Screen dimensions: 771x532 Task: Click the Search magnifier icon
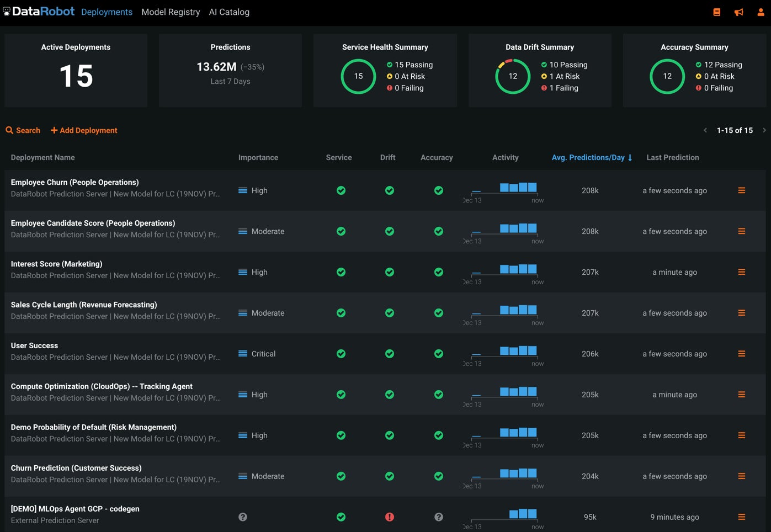point(9,130)
